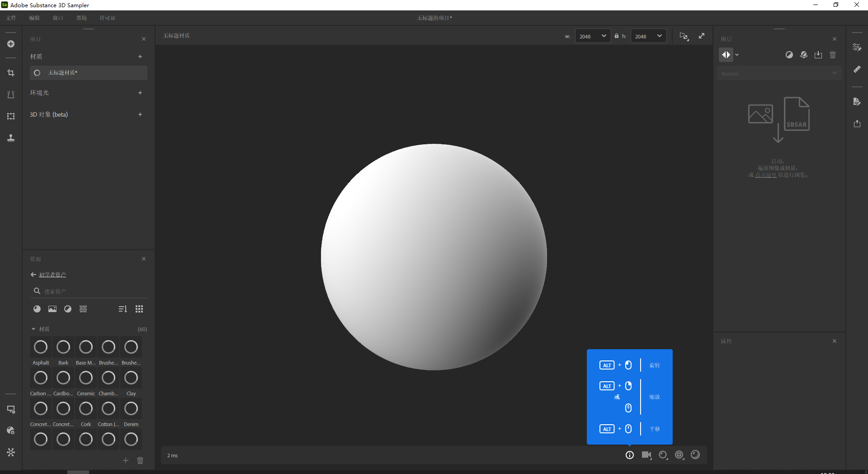This screenshot has width=868, height=474.
Task: Open the 文件 menu
Action: point(11,18)
